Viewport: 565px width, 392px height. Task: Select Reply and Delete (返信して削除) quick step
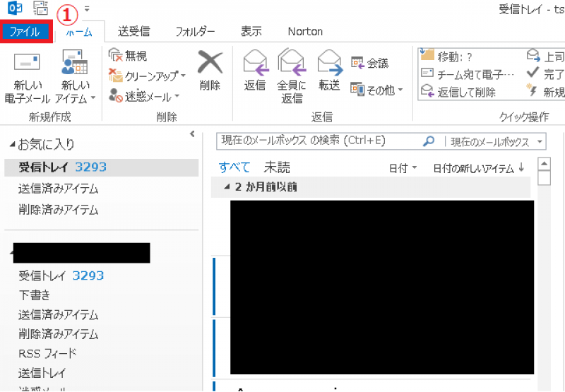(x=466, y=92)
